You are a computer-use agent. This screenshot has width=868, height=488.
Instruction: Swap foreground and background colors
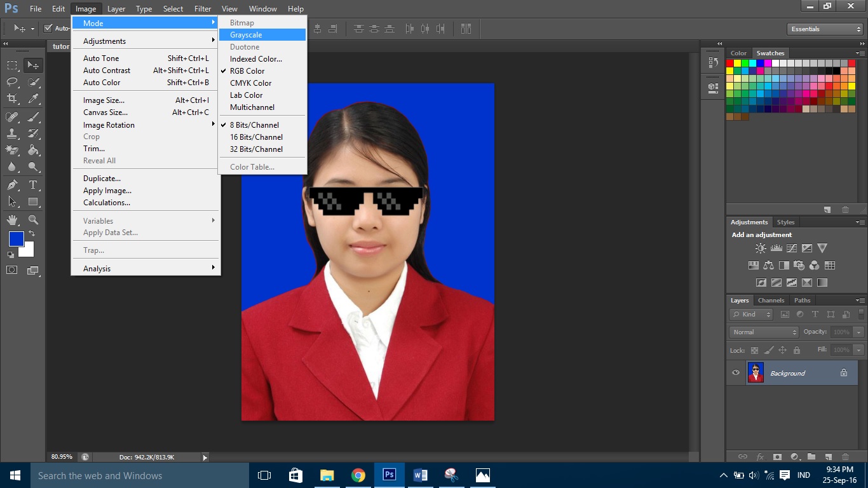click(x=32, y=234)
